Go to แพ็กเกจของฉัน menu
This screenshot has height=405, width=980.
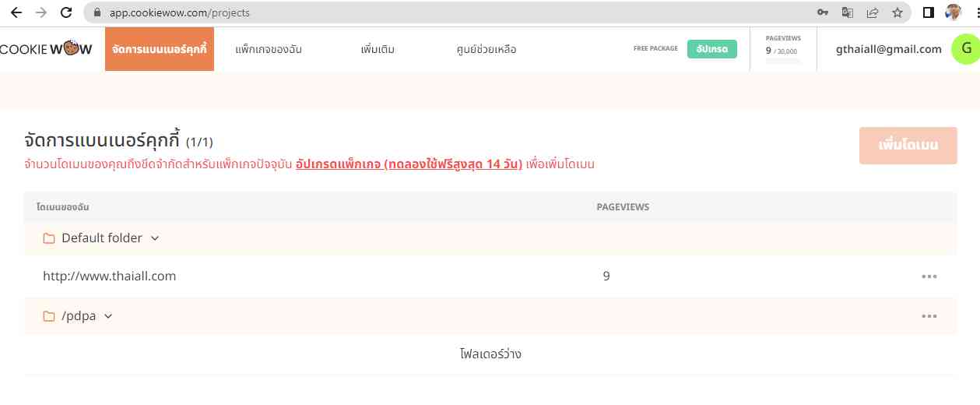[x=269, y=49]
